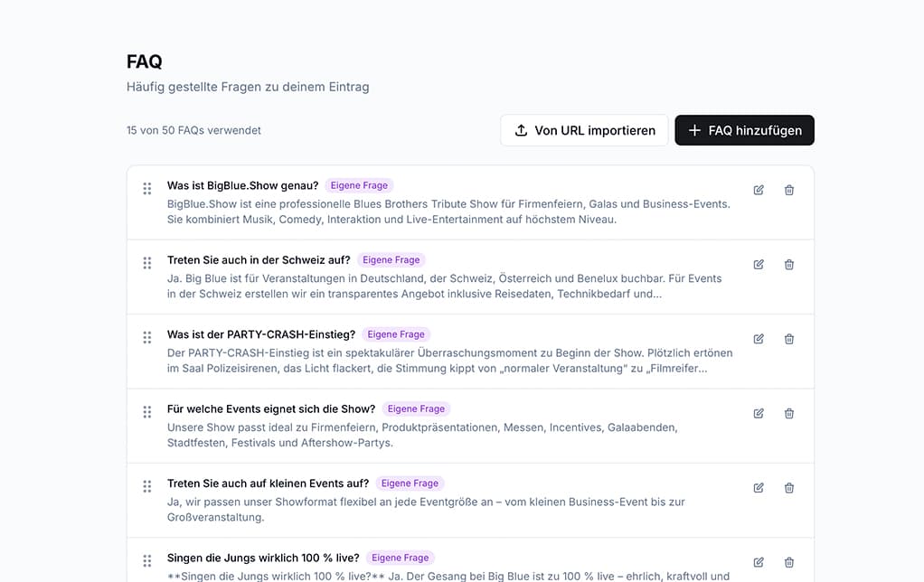Edit 'Für welche Events eignet sich die Show?'
924x582 pixels.
(759, 413)
